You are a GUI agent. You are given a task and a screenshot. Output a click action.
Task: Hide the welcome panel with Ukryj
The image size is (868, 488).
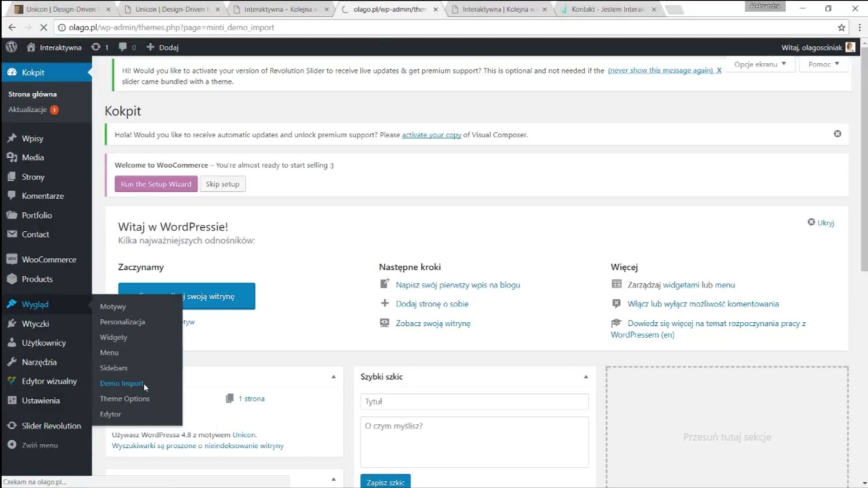(x=821, y=222)
